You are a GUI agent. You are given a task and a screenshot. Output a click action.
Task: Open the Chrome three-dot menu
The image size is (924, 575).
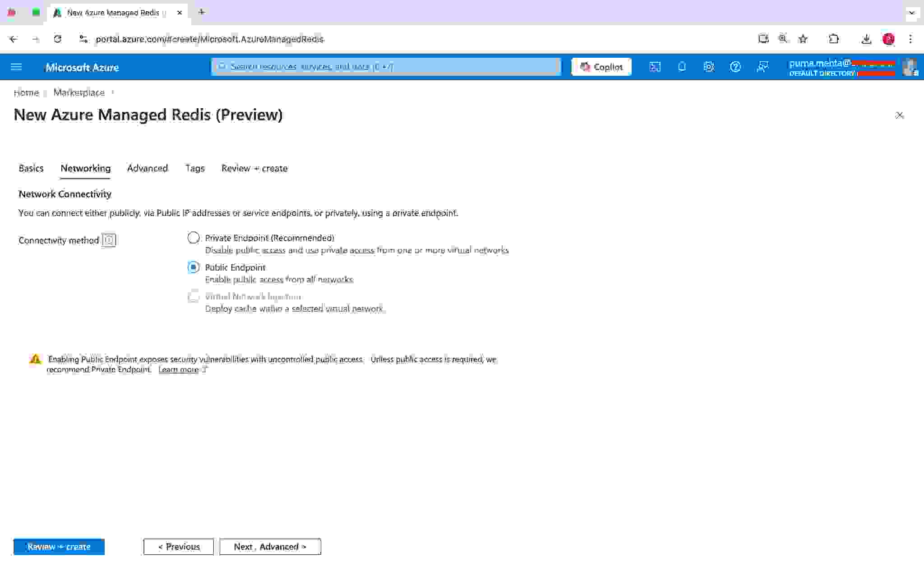910,39
